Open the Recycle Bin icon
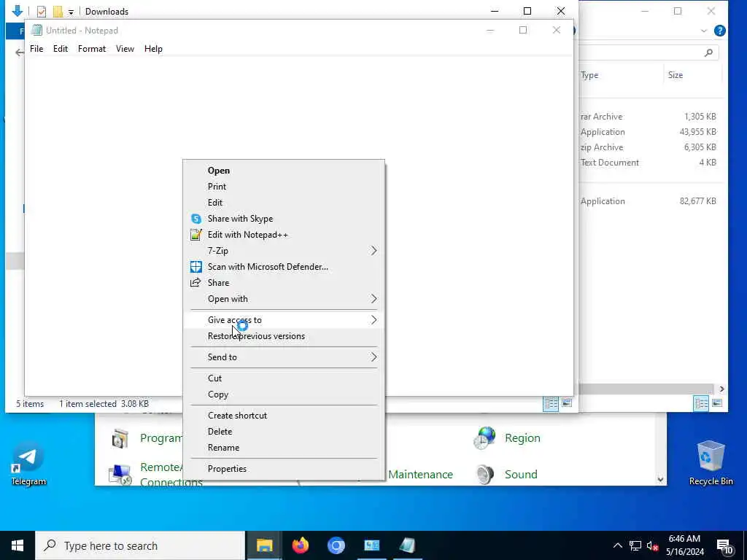This screenshot has width=747, height=560. pos(711,463)
